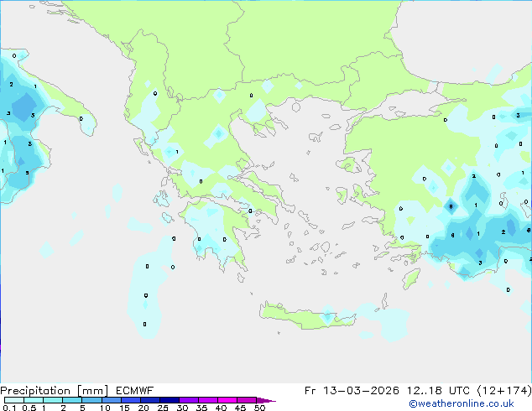Click the legend label '50'
The image size is (532, 411).
259,408
